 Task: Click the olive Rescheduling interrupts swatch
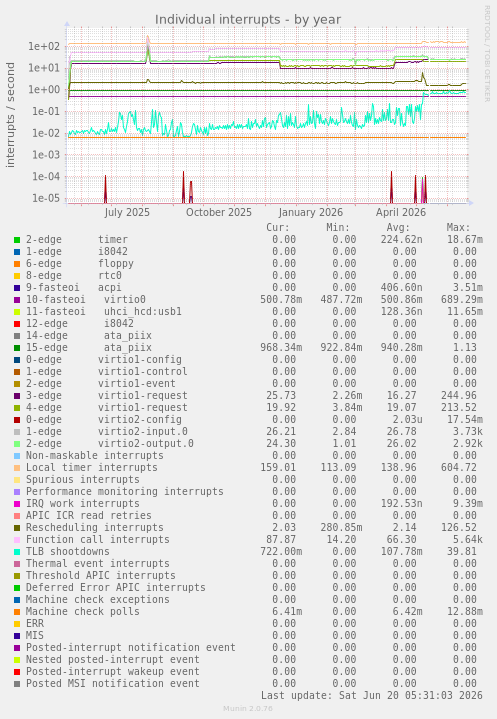(17, 528)
